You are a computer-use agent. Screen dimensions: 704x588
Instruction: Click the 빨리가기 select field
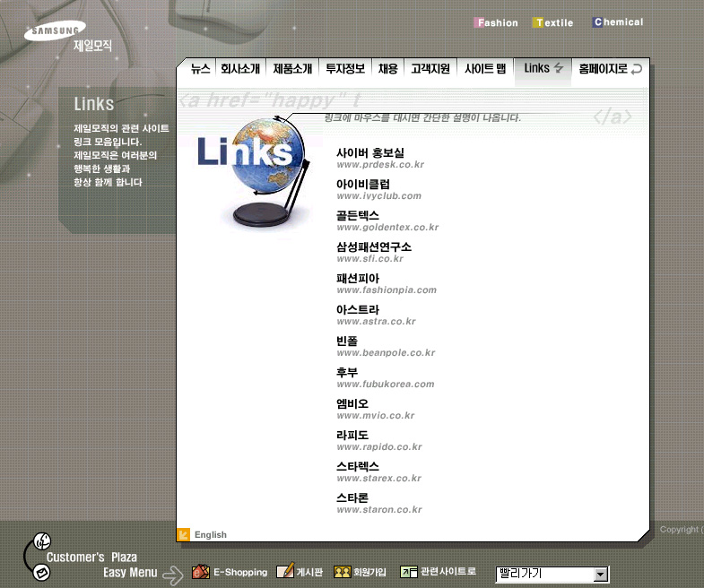[552, 574]
